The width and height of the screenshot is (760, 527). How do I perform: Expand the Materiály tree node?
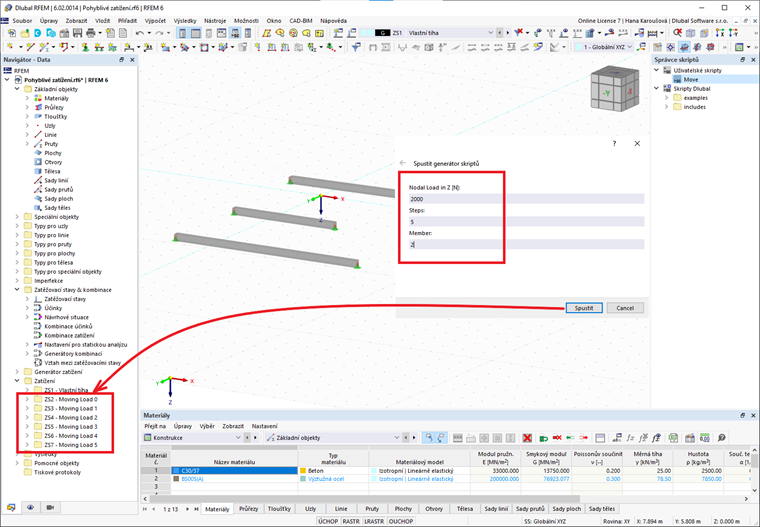pos(27,98)
